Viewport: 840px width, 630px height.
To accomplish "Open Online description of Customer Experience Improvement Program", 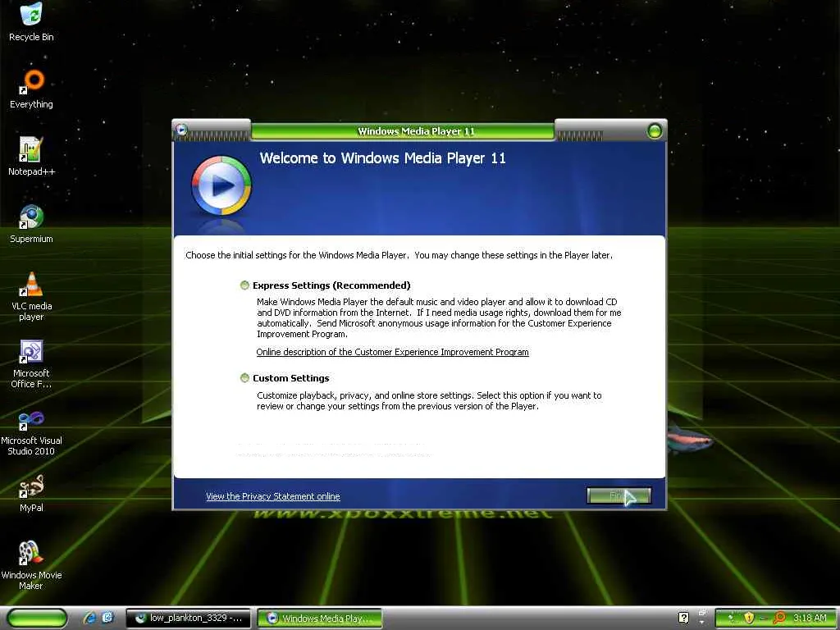I will 392,352.
